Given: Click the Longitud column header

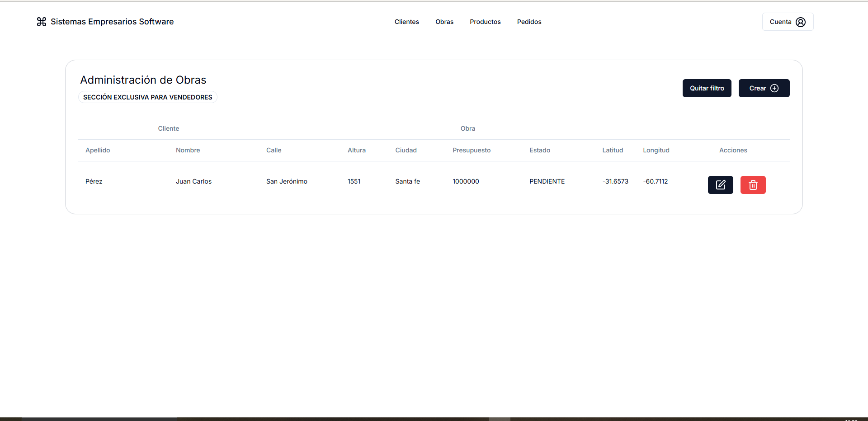Looking at the screenshot, I should [x=656, y=150].
